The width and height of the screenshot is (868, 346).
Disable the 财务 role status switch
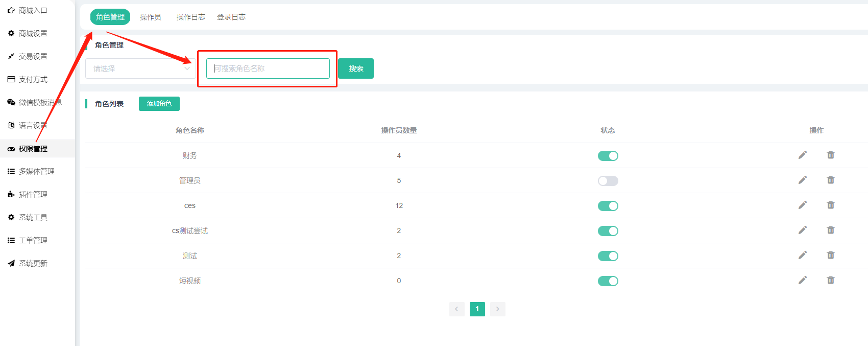(608, 156)
